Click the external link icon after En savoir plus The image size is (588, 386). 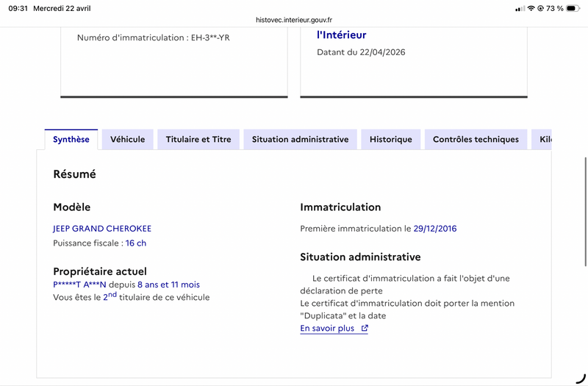click(x=364, y=328)
